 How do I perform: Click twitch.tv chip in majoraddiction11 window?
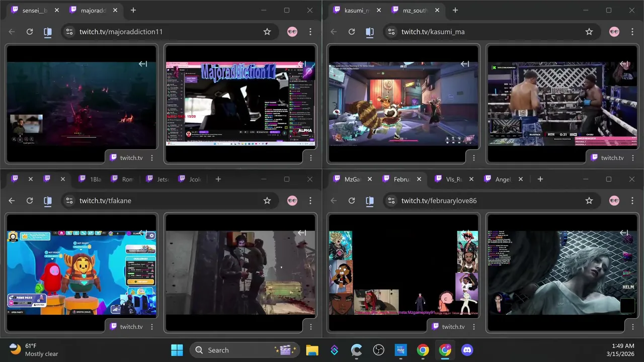coord(126,158)
